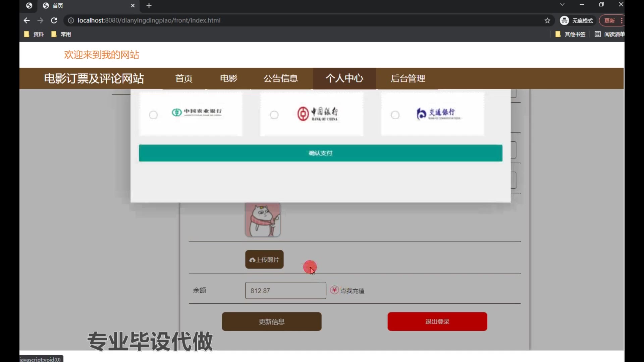Open the 资料 bookmarks folder

(x=34, y=34)
